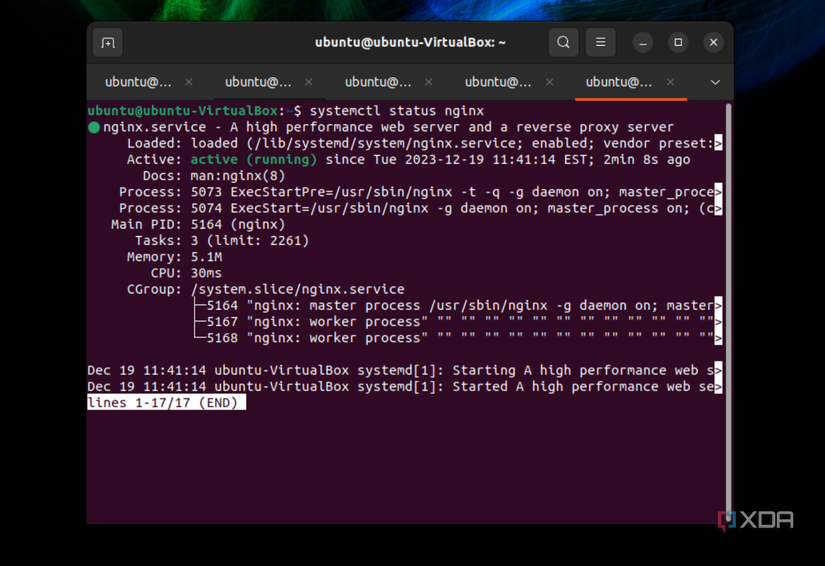Click the 'Tasks: 3 (limit: 2261)' line
The width and height of the screenshot is (825, 566).
[x=222, y=241]
